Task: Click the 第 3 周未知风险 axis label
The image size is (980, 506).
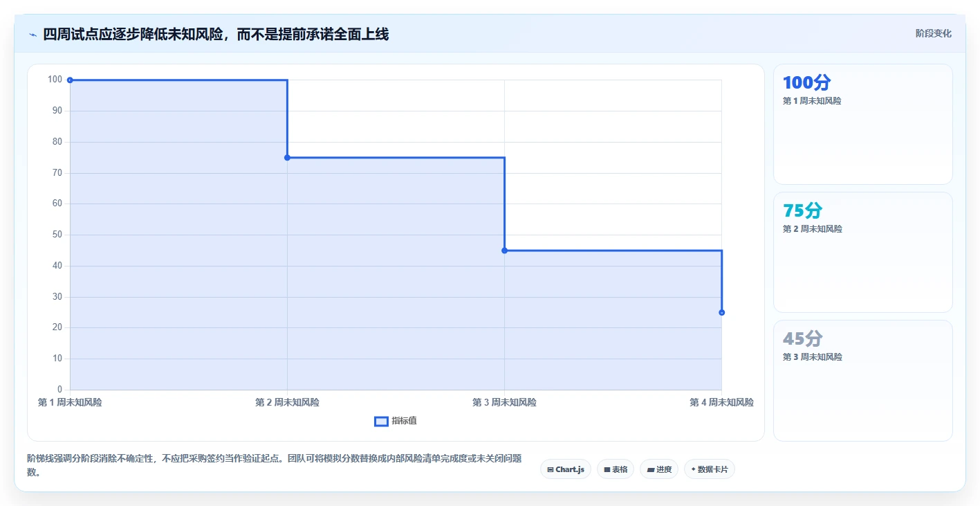Action: (504, 402)
